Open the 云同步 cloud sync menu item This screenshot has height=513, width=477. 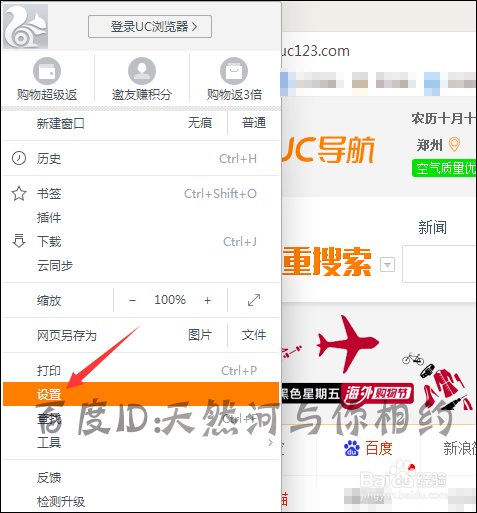141,266
